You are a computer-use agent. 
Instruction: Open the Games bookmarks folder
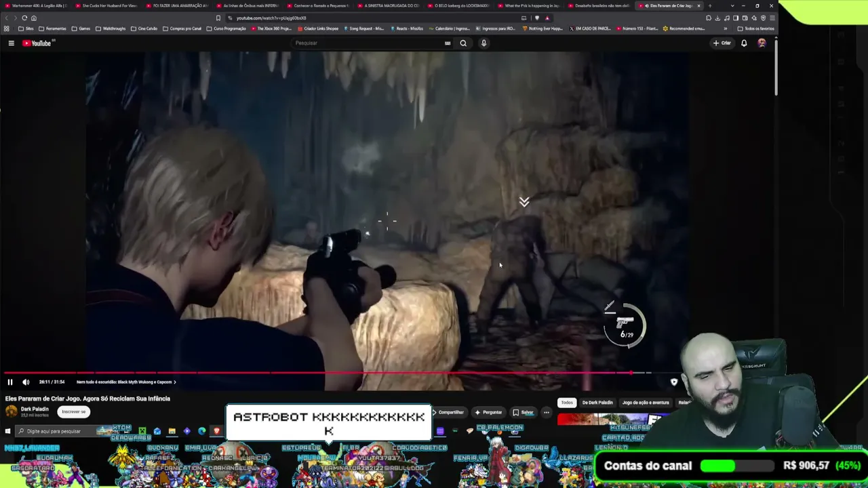tap(81, 28)
